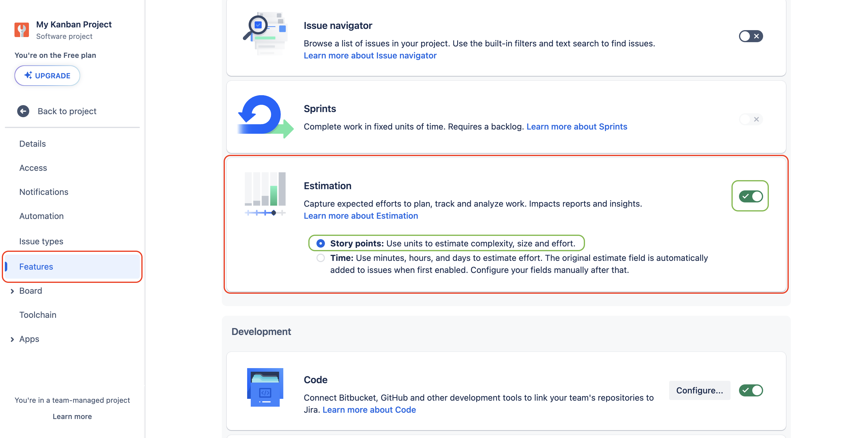
Task: Expand the Apps section chevron
Action: point(12,339)
